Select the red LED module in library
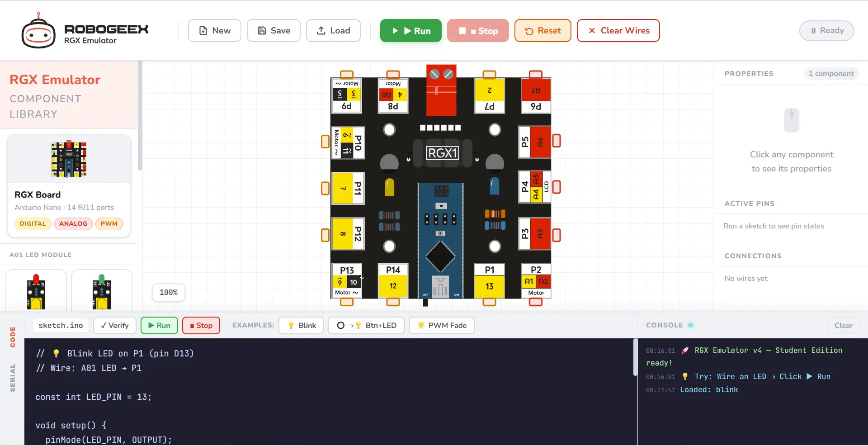868x446 pixels. point(36,291)
